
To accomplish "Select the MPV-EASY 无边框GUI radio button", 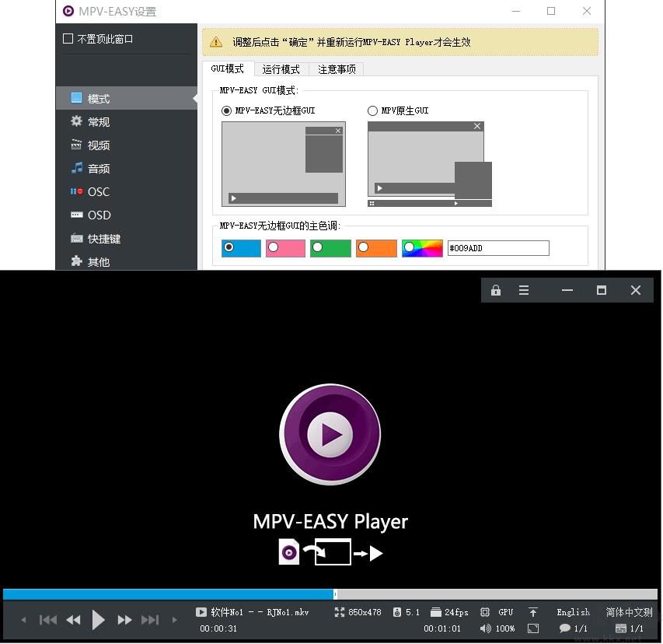I will point(228,110).
